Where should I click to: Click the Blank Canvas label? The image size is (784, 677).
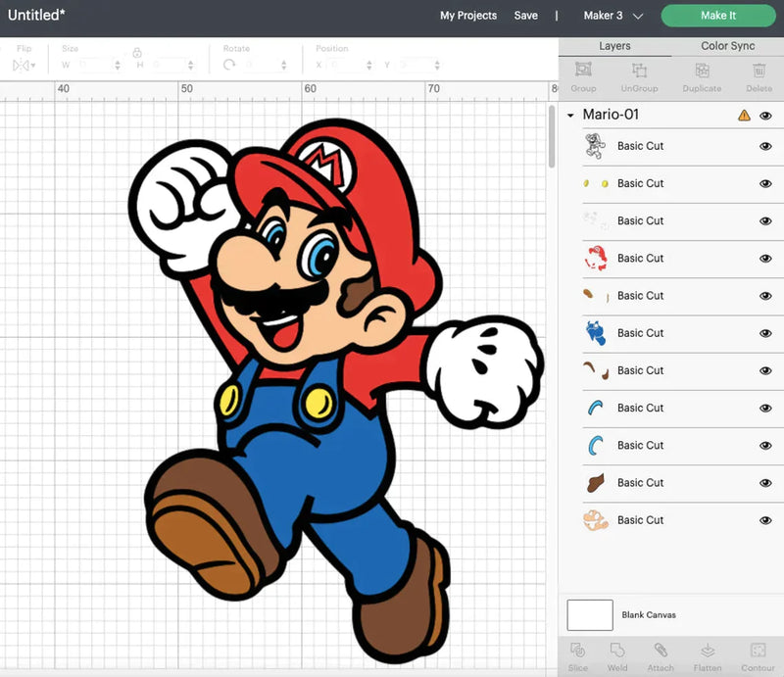point(649,615)
